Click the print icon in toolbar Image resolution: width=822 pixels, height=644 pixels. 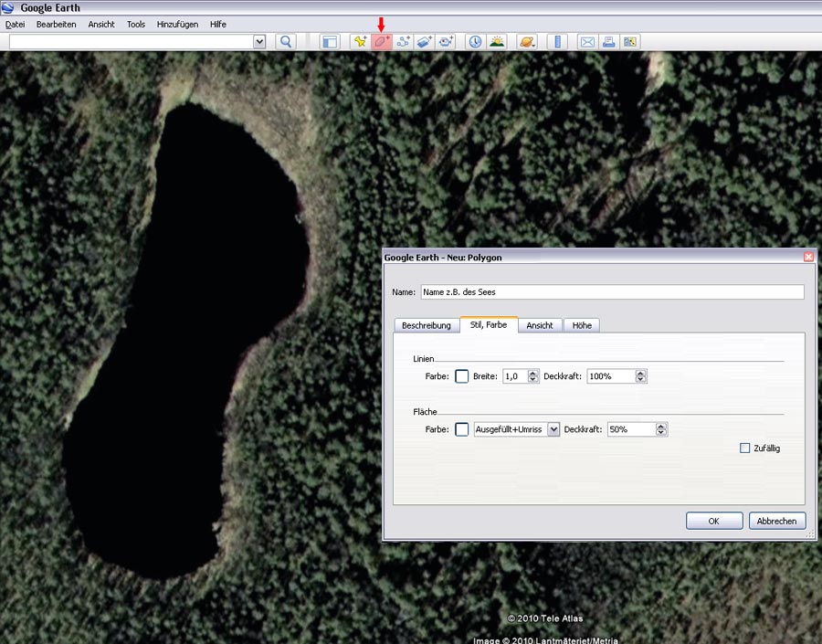(x=608, y=41)
